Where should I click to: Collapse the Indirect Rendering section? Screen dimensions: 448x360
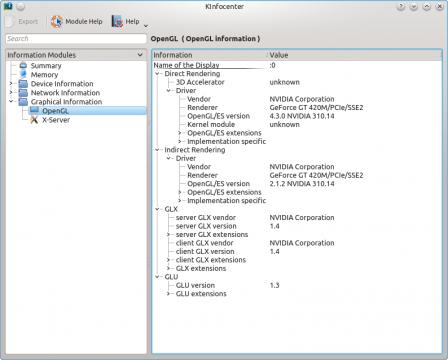[157, 150]
